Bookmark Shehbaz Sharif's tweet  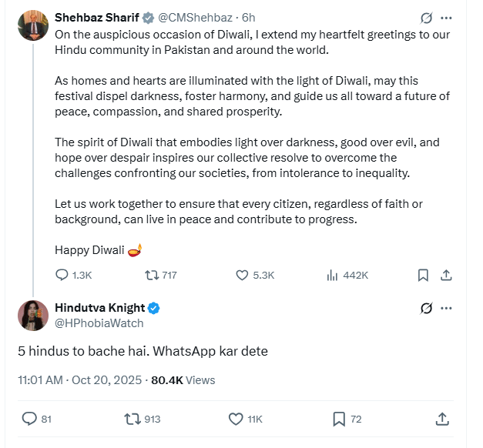(x=423, y=275)
